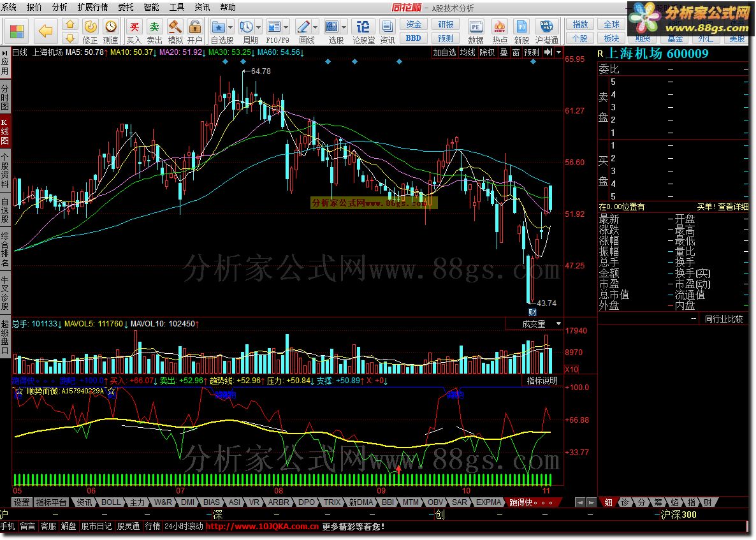
Task: Toggle 均线 moving averages display
Action: click(468, 52)
